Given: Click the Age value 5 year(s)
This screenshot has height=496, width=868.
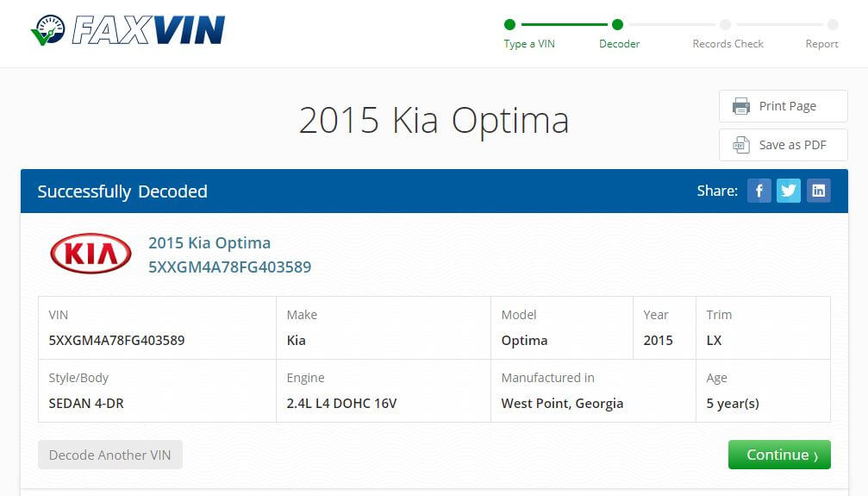Looking at the screenshot, I should (x=733, y=404).
